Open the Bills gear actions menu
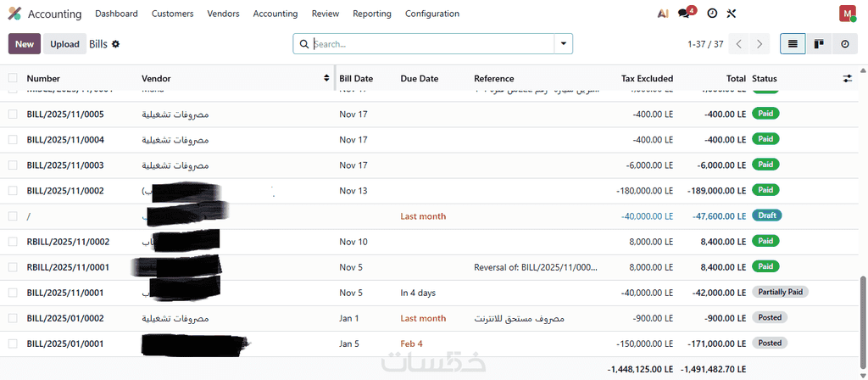Image resolution: width=868 pixels, height=380 pixels. coord(116,43)
